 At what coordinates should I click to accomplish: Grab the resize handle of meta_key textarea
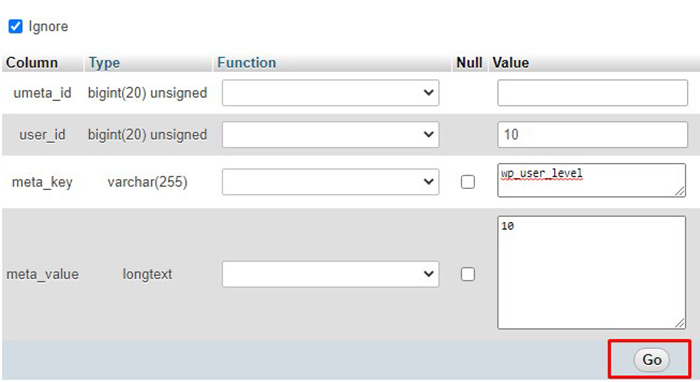[680, 191]
